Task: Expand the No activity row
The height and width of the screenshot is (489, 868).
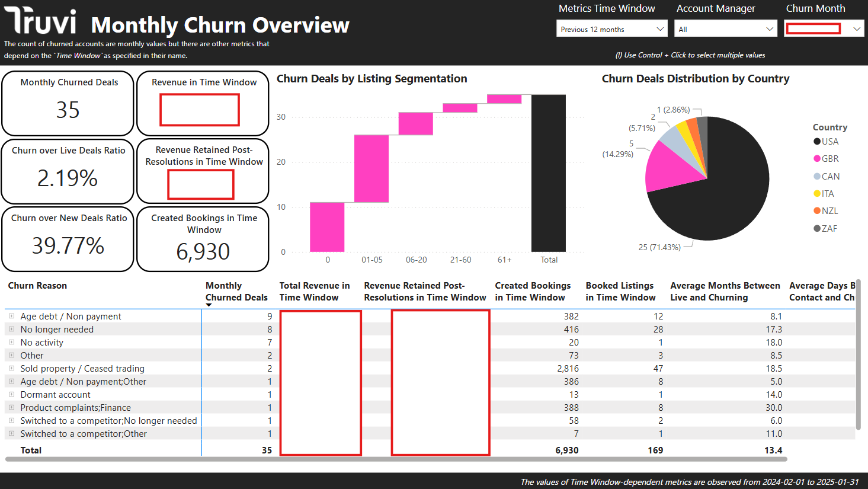Action: 11,343
